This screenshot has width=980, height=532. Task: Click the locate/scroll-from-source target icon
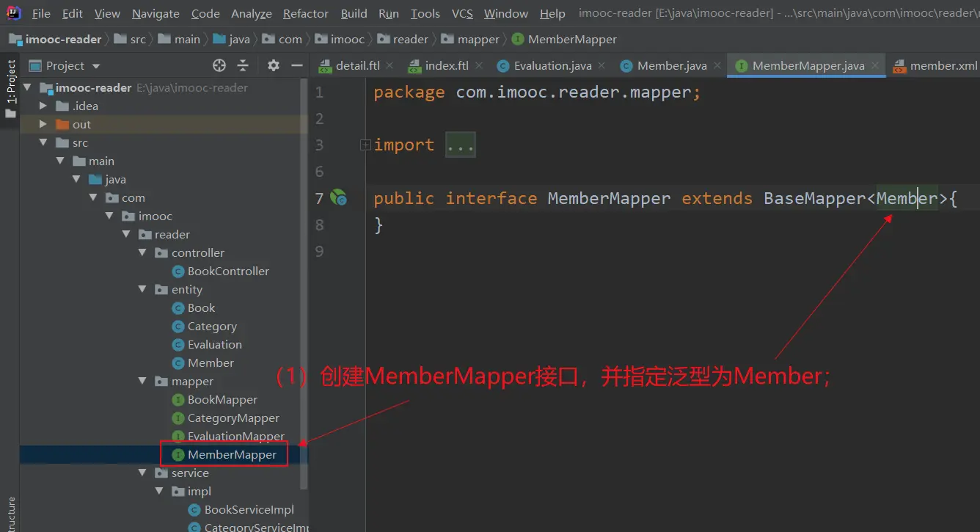(219, 66)
